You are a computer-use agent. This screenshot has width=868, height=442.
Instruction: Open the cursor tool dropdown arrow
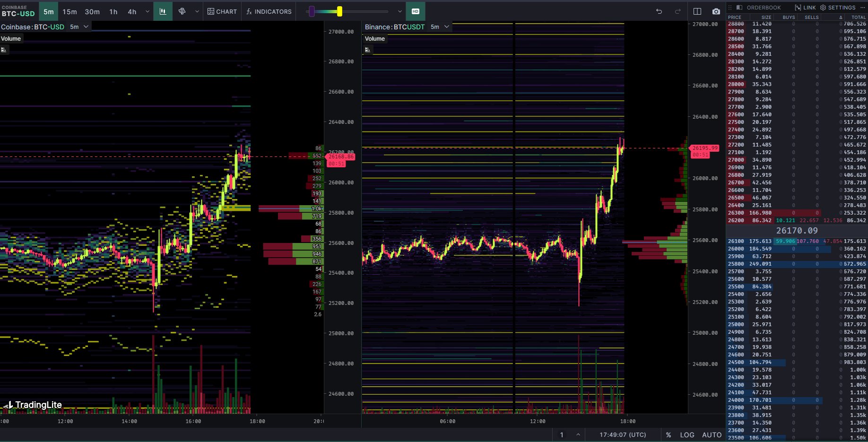point(197,11)
